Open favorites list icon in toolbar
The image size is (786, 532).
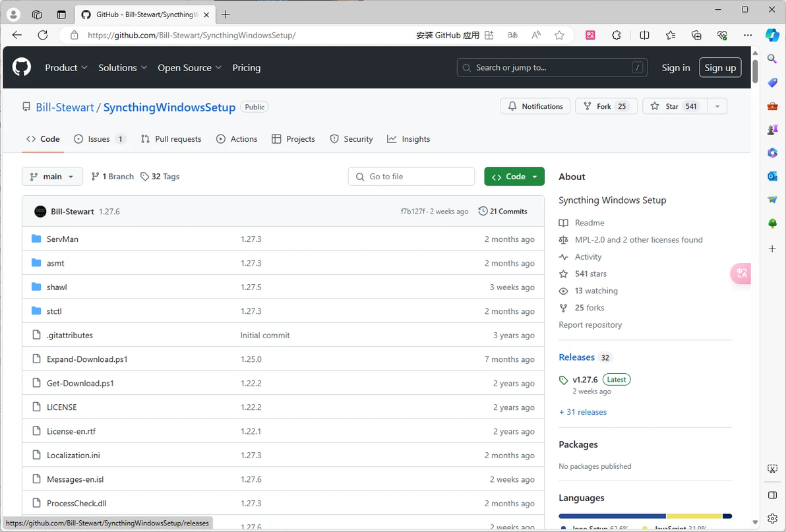click(671, 35)
